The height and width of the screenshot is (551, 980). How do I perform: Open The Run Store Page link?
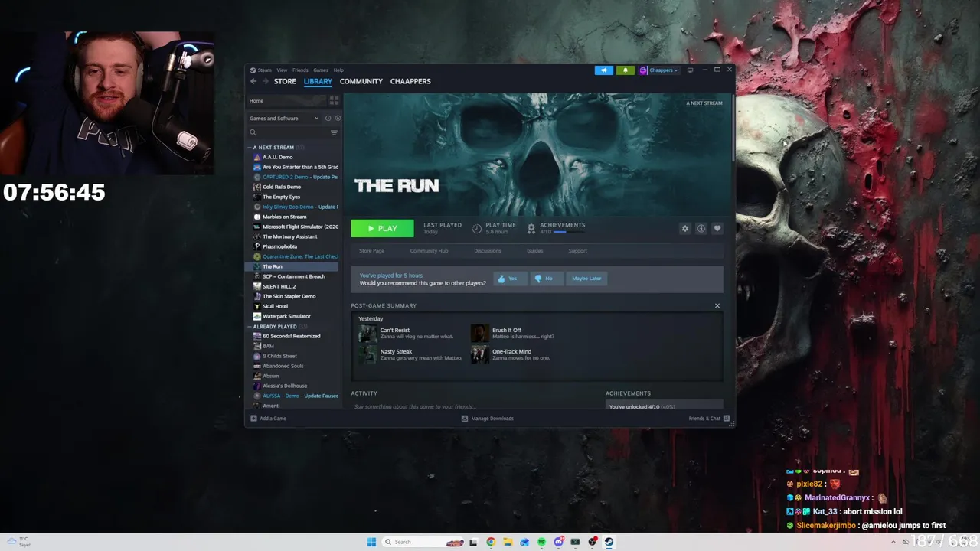pyautogui.click(x=372, y=251)
